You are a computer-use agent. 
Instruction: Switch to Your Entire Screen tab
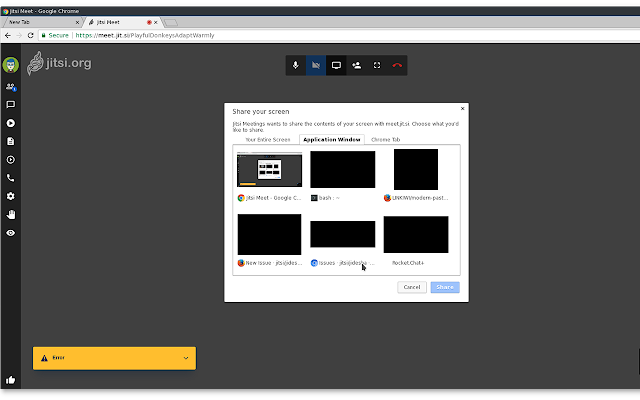(x=267, y=140)
